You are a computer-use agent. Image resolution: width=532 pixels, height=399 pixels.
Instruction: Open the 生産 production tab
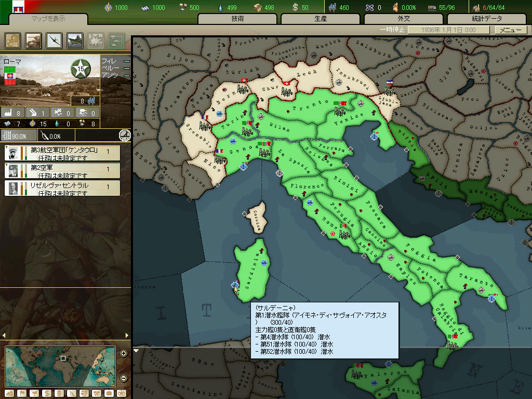point(321,19)
